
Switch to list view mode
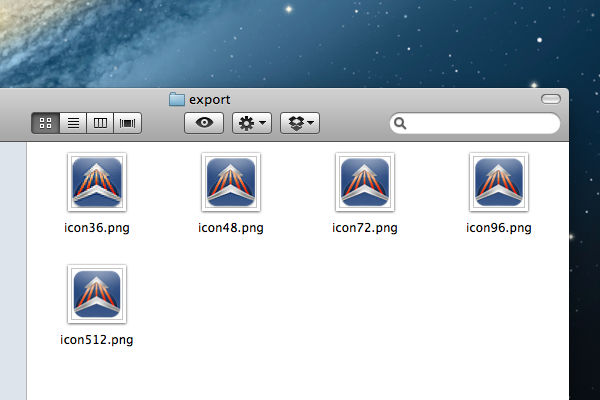[x=73, y=123]
